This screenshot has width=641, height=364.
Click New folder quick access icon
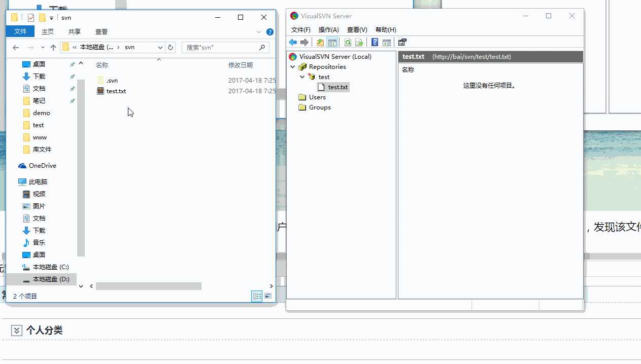tap(42, 18)
